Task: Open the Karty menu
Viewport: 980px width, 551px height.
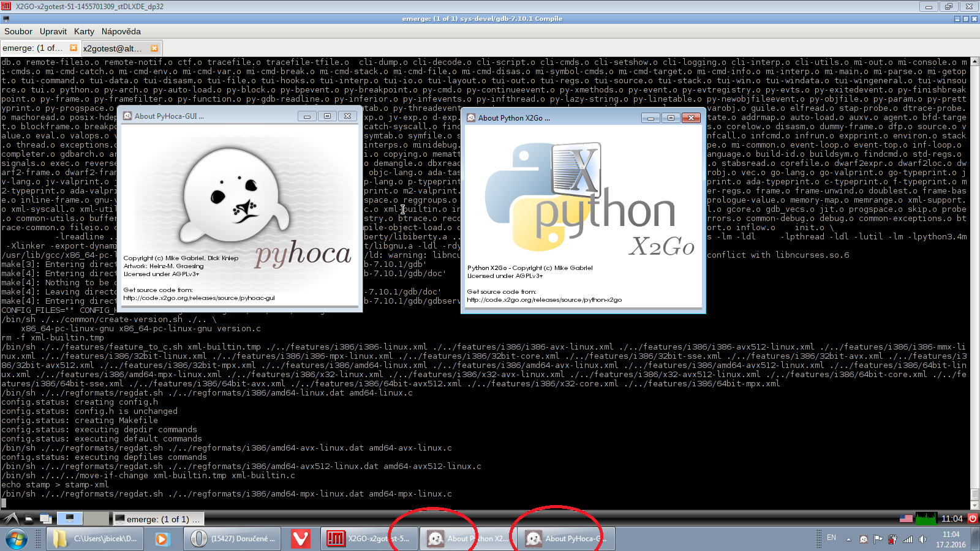Action: 84,31
